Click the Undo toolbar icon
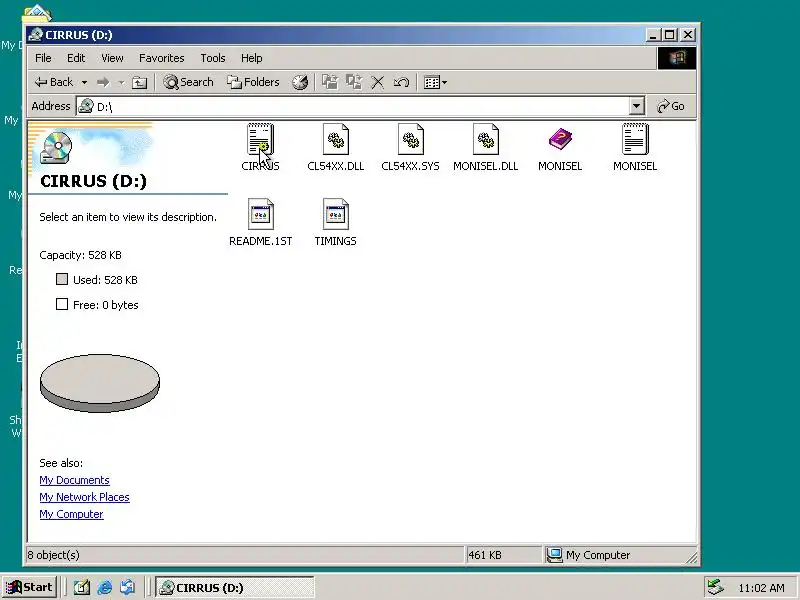 click(x=402, y=82)
